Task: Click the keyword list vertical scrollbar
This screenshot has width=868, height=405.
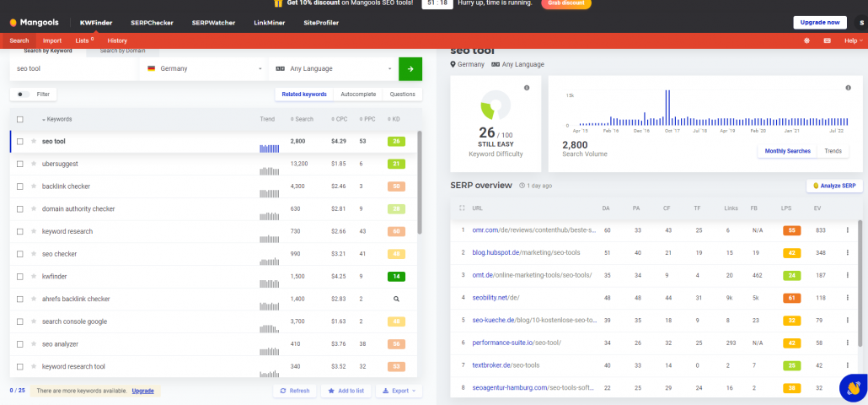Action: tap(420, 181)
